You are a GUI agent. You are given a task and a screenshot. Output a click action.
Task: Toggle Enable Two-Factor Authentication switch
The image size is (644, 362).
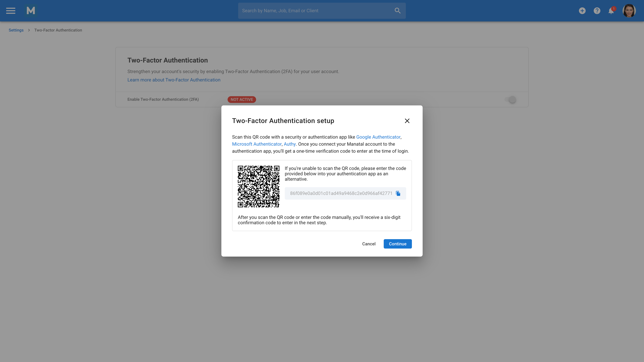511,99
